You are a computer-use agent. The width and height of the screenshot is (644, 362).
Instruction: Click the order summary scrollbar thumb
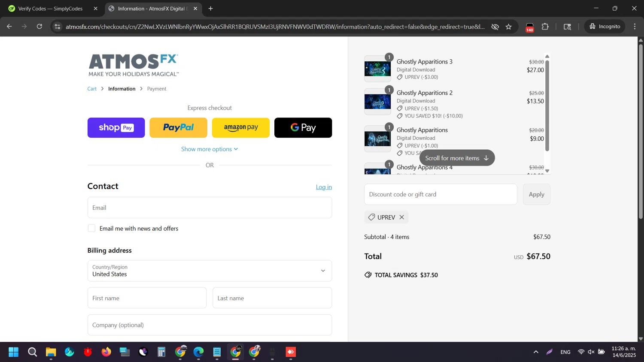[547, 106]
